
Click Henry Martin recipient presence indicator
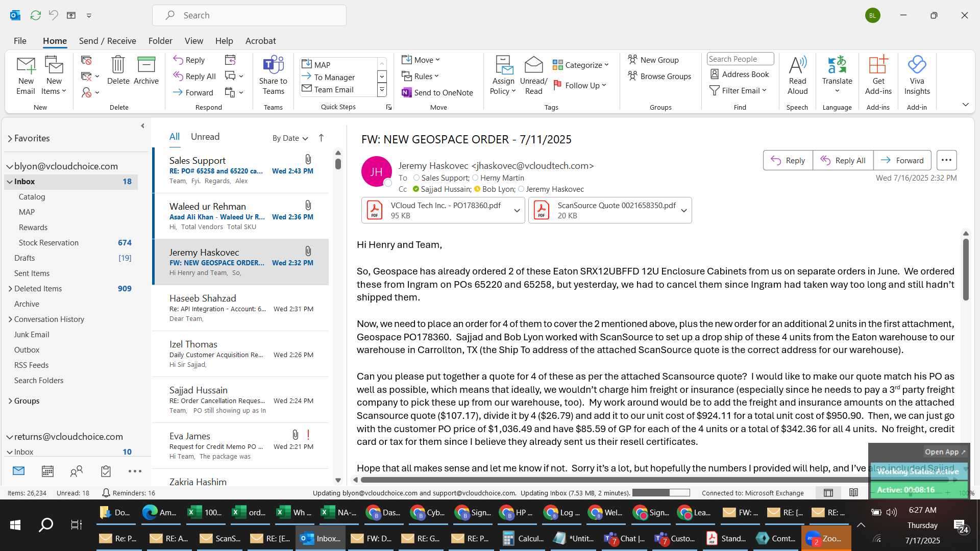(x=475, y=178)
